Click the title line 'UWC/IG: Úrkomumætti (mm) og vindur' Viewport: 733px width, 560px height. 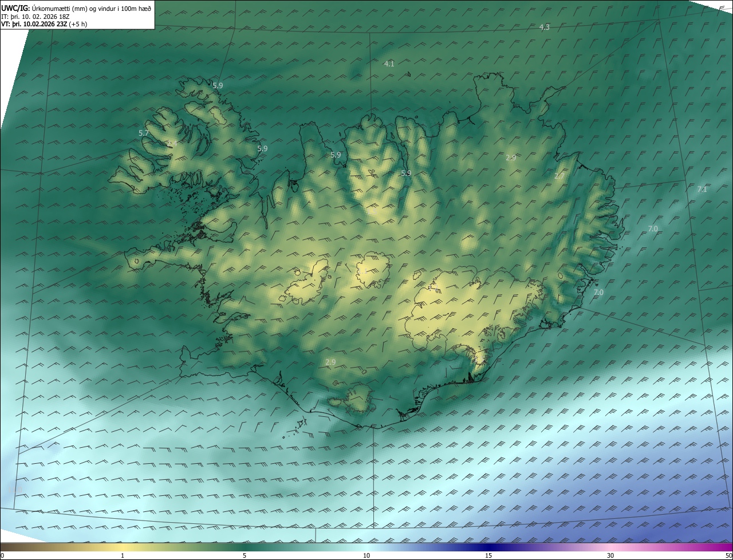pyautogui.click(x=76, y=8)
